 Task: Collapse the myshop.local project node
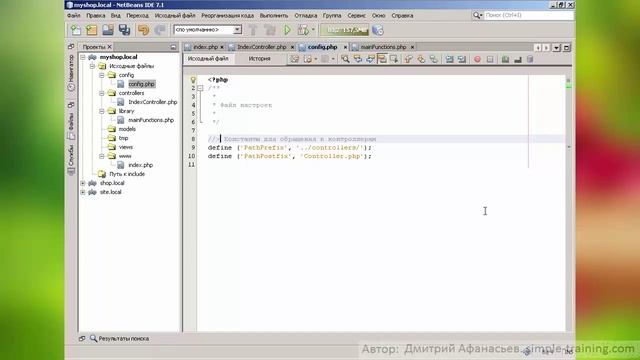click(83, 57)
